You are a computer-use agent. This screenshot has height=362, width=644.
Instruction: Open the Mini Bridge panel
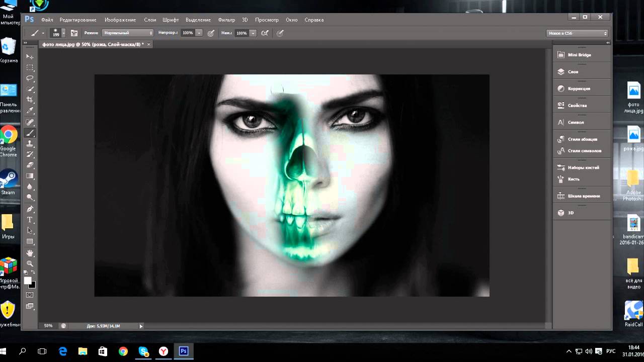click(x=579, y=55)
